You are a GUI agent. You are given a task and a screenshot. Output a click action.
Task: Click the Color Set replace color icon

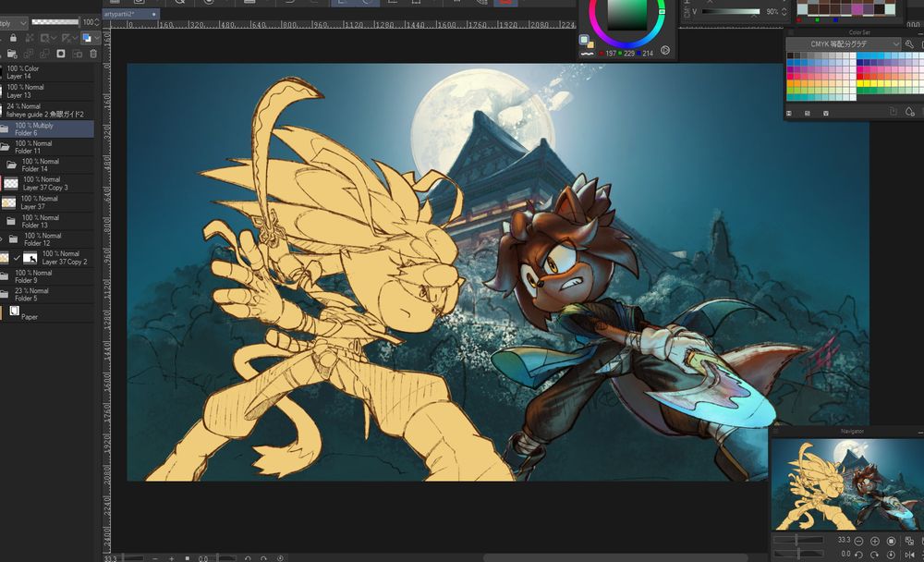coord(894,112)
